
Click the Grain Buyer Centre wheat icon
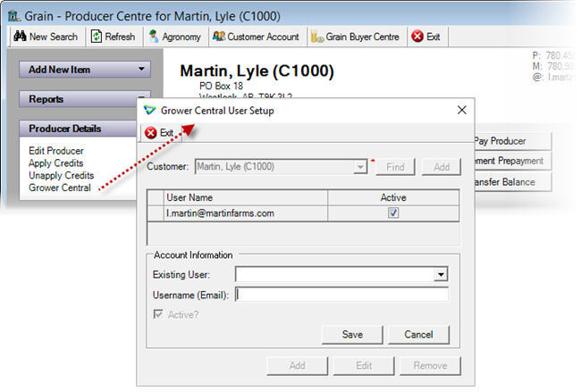316,37
